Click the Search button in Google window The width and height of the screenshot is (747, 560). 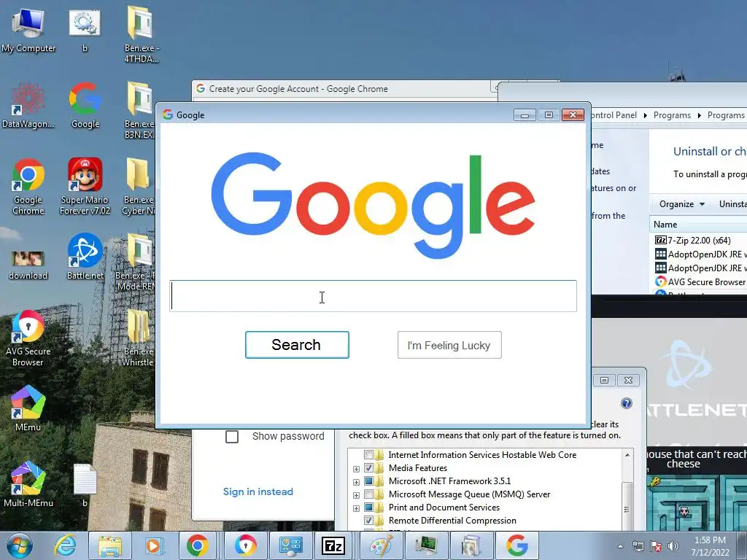297,345
